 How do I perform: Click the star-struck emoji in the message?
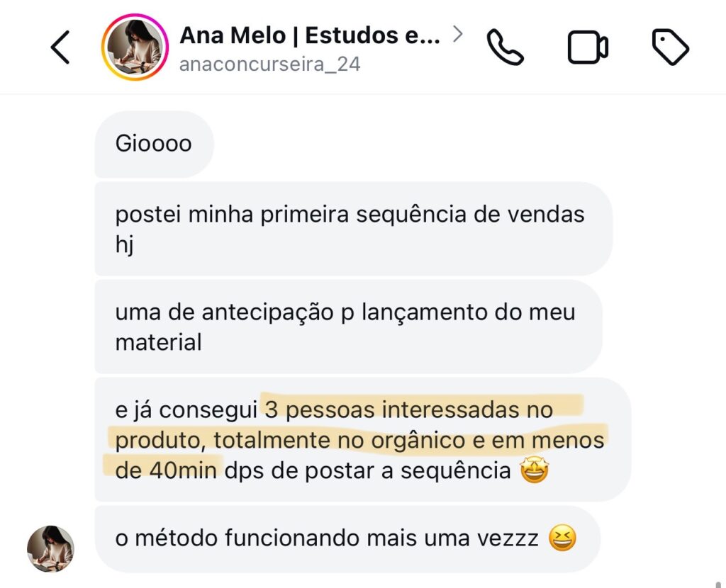pos(534,471)
